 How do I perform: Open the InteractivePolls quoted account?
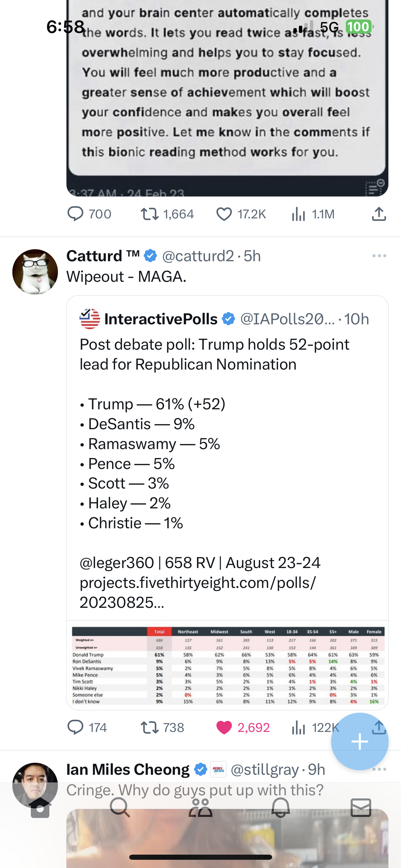pos(160,319)
